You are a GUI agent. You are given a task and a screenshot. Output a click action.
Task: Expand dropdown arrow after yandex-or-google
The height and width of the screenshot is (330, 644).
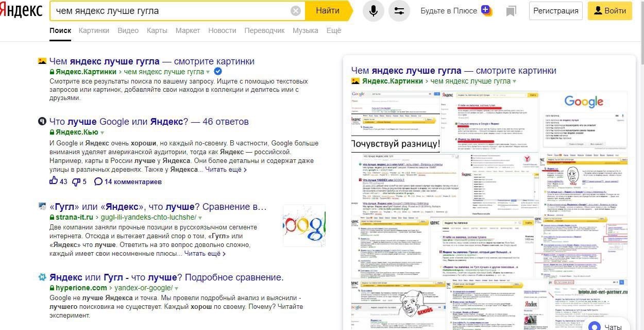pos(176,289)
